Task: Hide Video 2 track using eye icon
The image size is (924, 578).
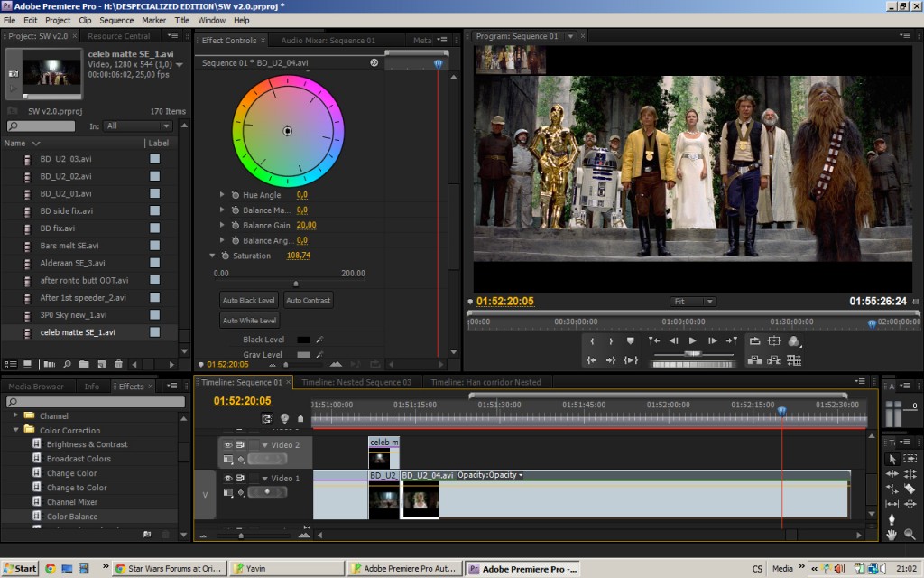Action: click(x=228, y=445)
